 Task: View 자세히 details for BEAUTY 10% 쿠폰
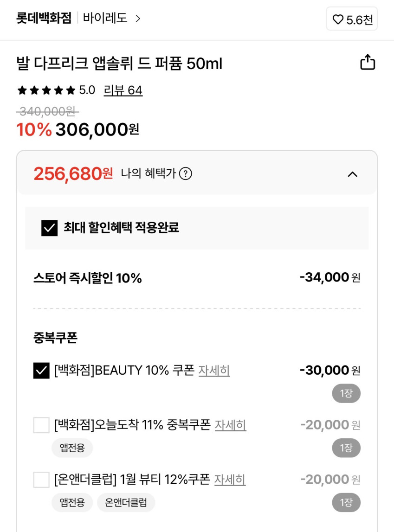click(214, 371)
